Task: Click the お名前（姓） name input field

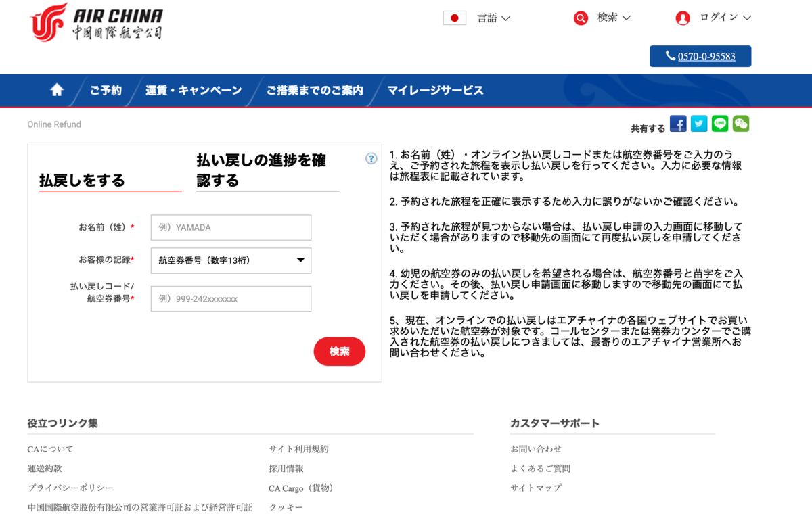Action: [231, 228]
